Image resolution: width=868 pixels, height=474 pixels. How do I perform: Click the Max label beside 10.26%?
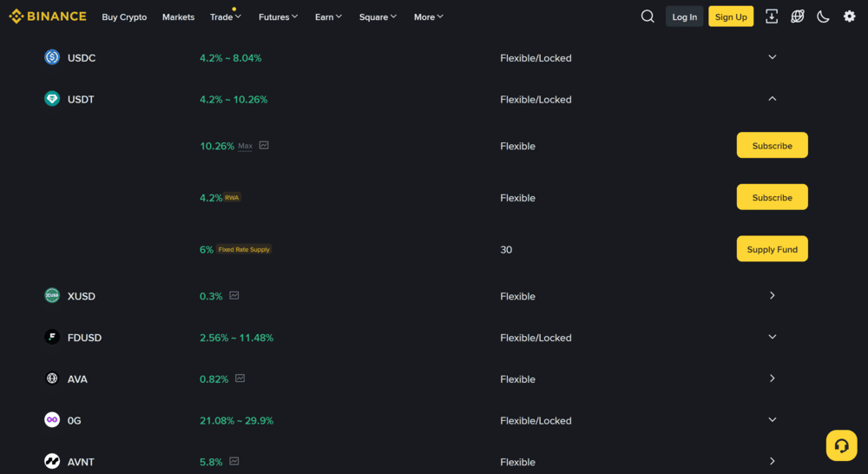246,146
